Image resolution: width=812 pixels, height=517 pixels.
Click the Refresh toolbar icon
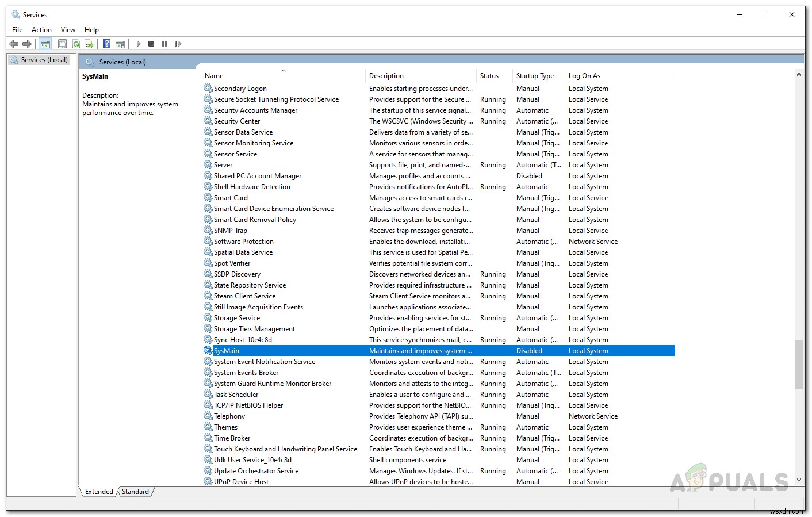pos(76,44)
